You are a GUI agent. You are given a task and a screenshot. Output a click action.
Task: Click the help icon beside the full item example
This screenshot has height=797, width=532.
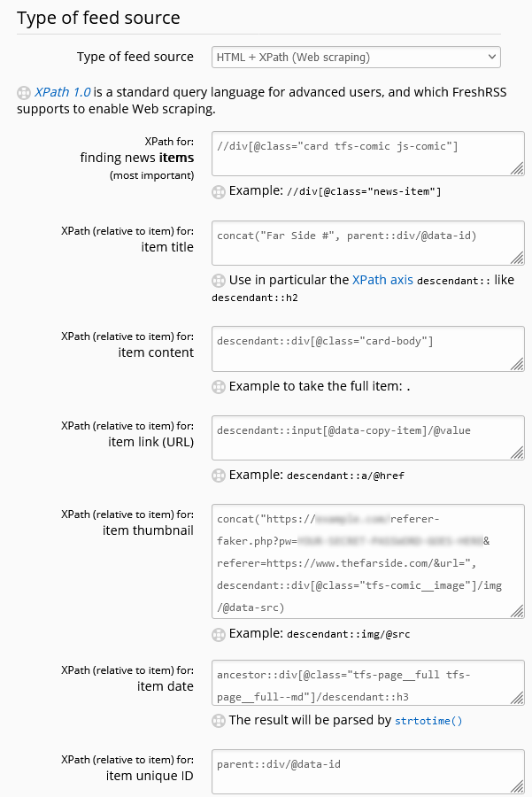pos(218,387)
